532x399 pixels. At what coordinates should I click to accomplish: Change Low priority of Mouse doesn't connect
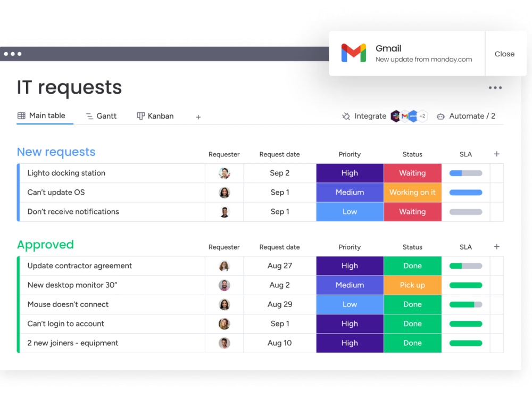pyautogui.click(x=350, y=304)
